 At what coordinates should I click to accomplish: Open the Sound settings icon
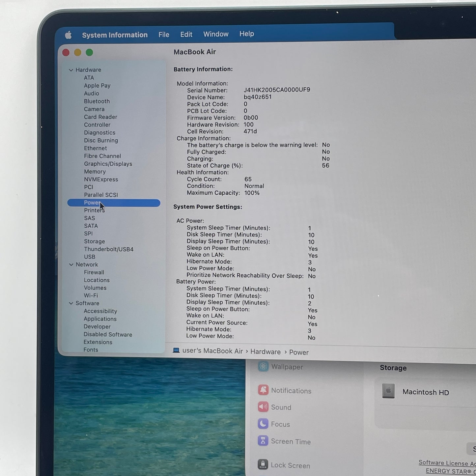pyautogui.click(x=263, y=407)
